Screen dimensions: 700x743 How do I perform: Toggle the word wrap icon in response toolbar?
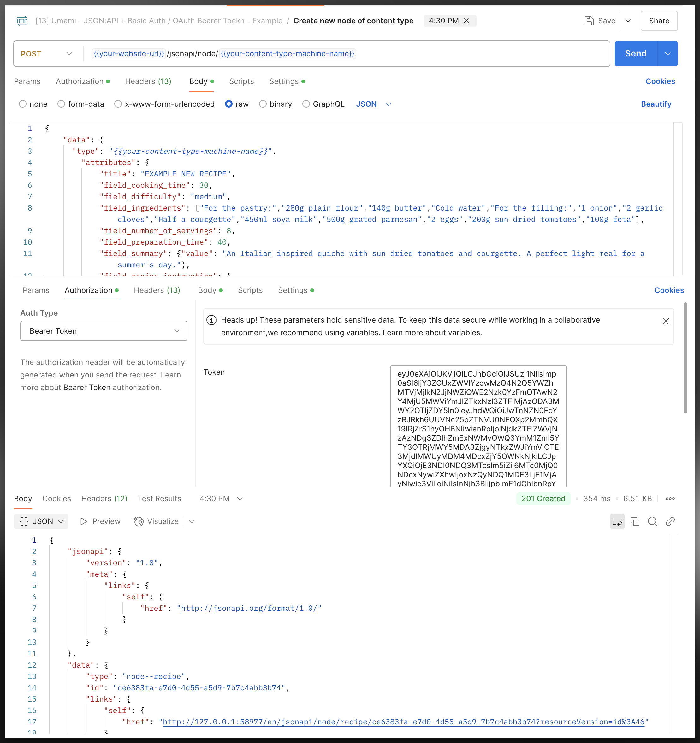[617, 521]
